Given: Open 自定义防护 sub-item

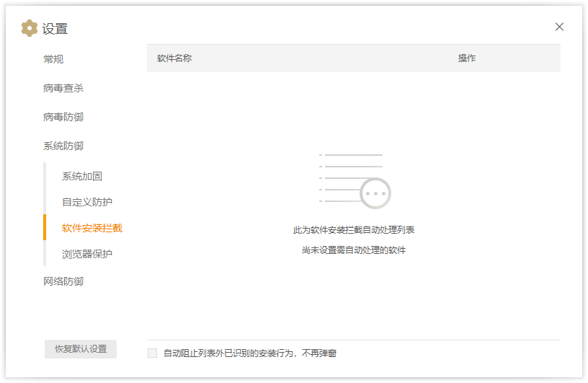Looking at the screenshot, I should click(x=87, y=202).
